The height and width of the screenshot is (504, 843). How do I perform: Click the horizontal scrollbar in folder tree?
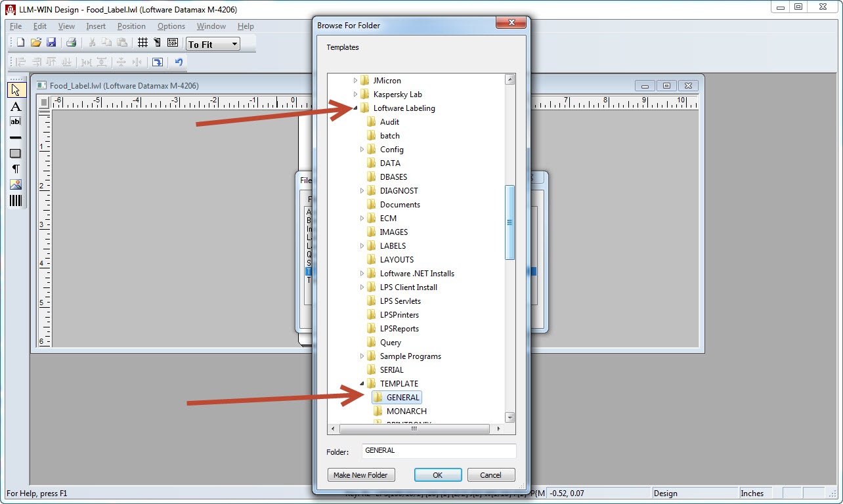tap(414, 429)
